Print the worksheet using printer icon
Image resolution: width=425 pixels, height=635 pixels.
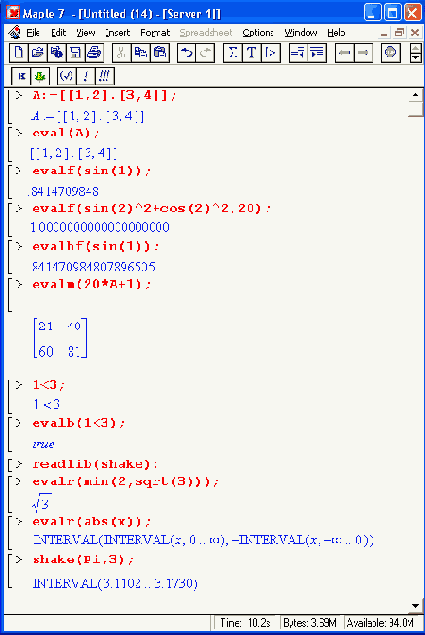[x=94, y=53]
